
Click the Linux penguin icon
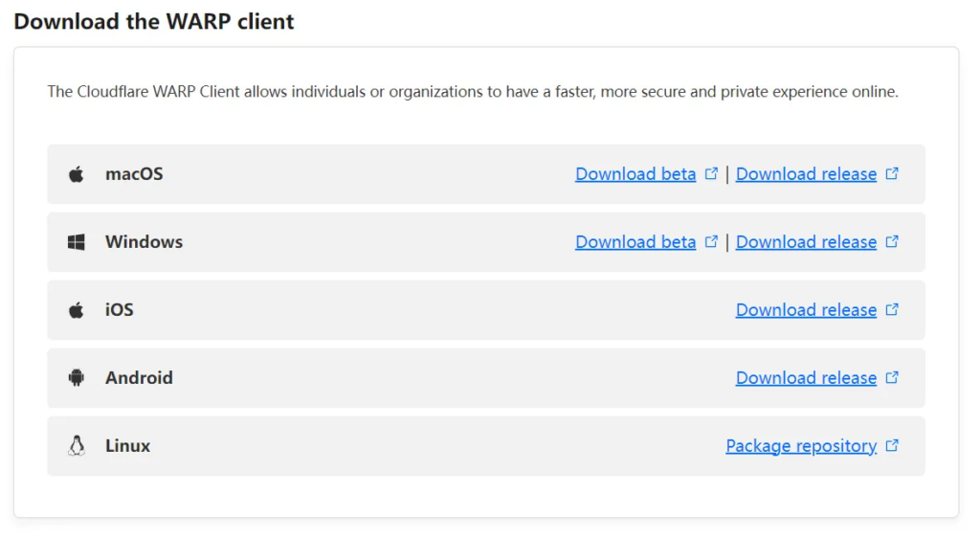coord(77,446)
